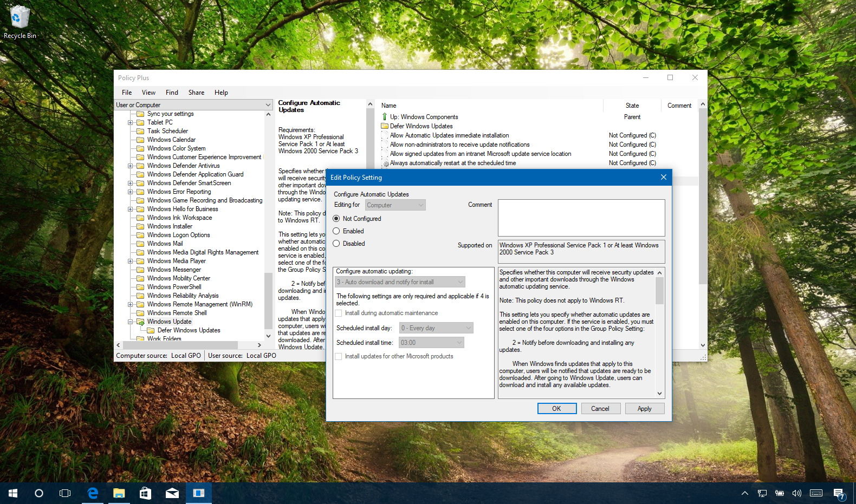Open Task View from the taskbar
This screenshot has height=504, width=856.
point(65,493)
